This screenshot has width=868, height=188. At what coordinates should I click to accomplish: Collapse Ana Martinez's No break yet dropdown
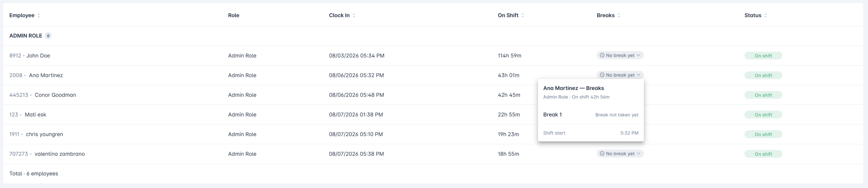pyautogui.click(x=620, y=75)
